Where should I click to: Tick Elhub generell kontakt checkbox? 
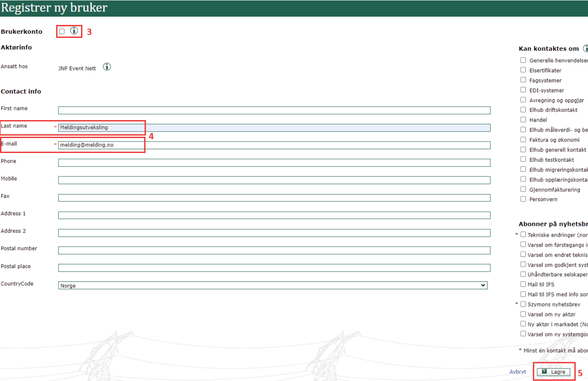(523, 149)
